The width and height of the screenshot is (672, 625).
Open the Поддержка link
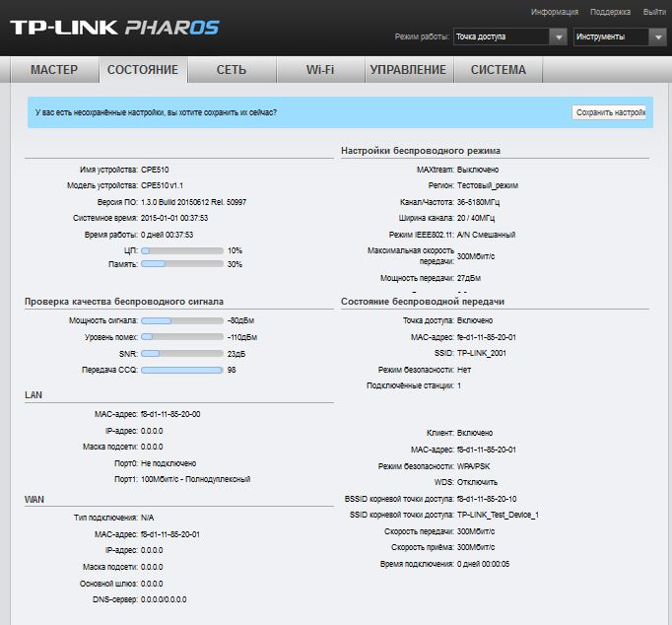pos(610,12)
